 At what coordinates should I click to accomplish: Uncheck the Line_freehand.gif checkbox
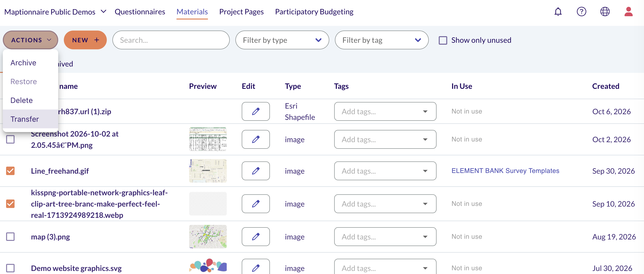pos(10,171)
